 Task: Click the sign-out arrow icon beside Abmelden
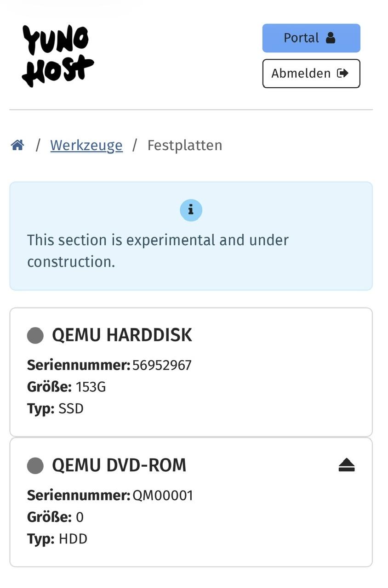point(342,73)
